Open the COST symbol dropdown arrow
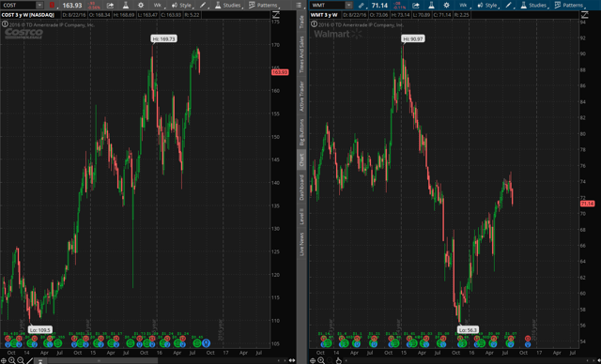This screenshot has height=364, width=601. coord(39,5)
